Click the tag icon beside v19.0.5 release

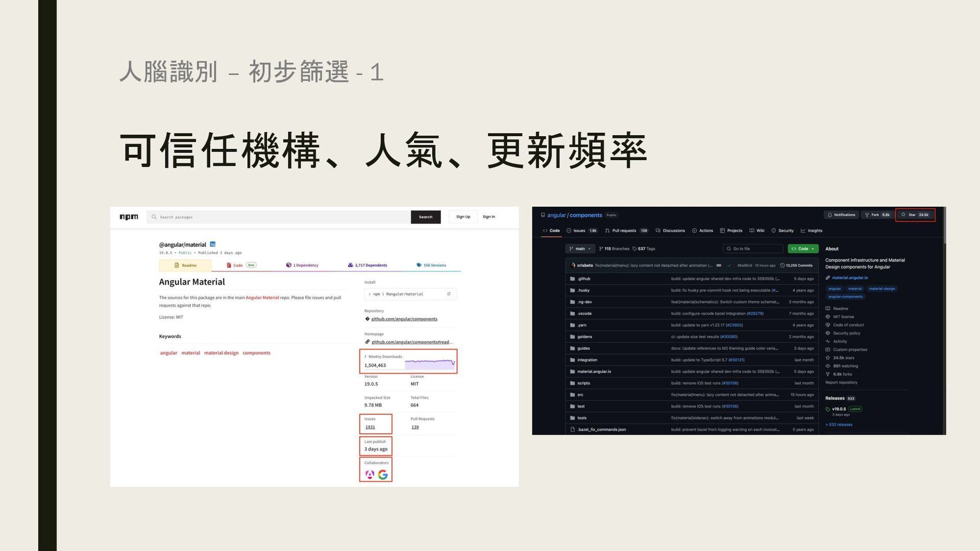(828, 409)
